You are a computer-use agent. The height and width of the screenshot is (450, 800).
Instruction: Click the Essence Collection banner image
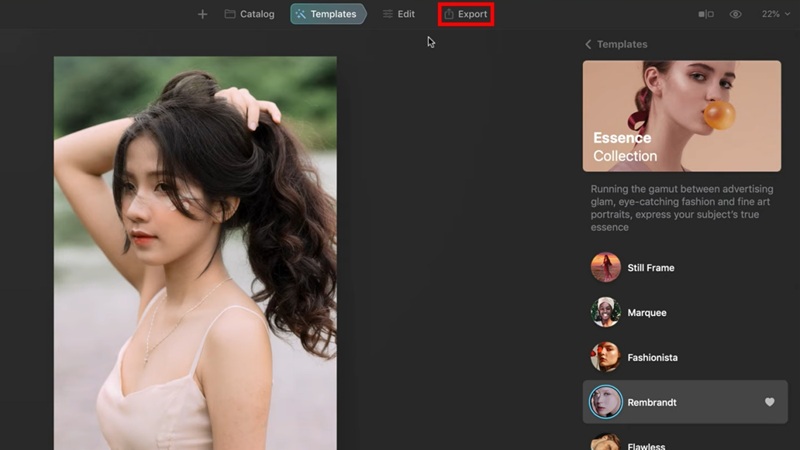click(682, 116)
